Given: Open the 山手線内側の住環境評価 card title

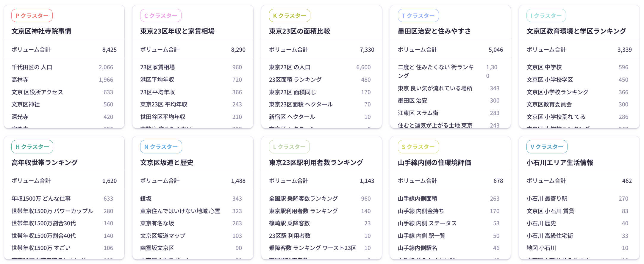Looking at the screenshot, I should [x=434, y=163].
